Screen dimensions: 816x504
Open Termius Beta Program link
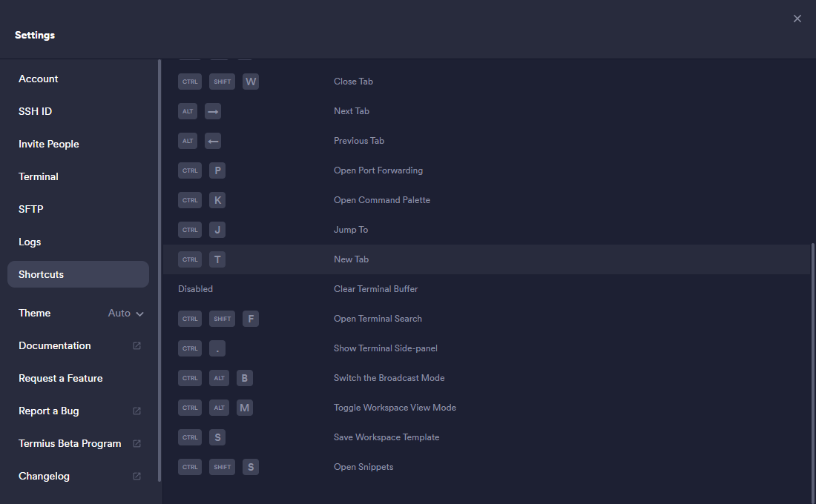(x=78, y=444)
